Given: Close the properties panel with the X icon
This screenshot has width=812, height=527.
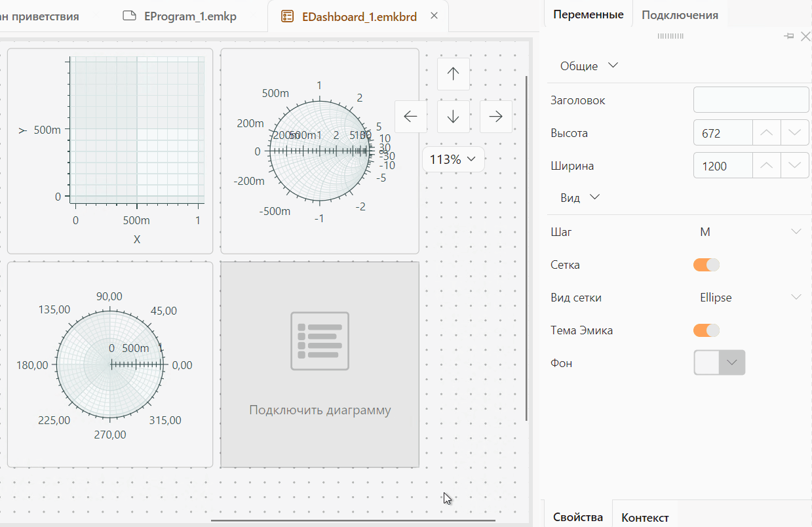Looking at the screenshot, I should tap(805, 37).
